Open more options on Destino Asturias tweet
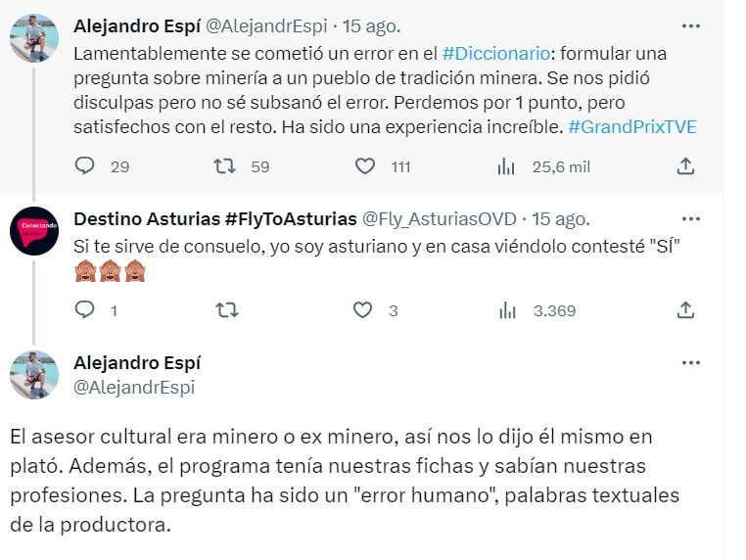Image resolution: width=746 pixels, height=560 pixels. click(691, 217)
